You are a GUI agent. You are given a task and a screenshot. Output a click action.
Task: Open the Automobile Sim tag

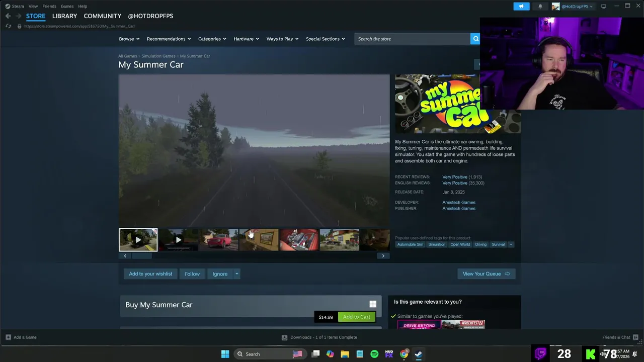coord(410,244)
